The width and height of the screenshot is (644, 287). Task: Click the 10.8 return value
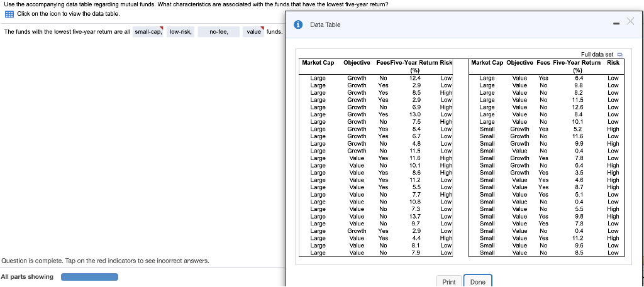coord(415,202)
